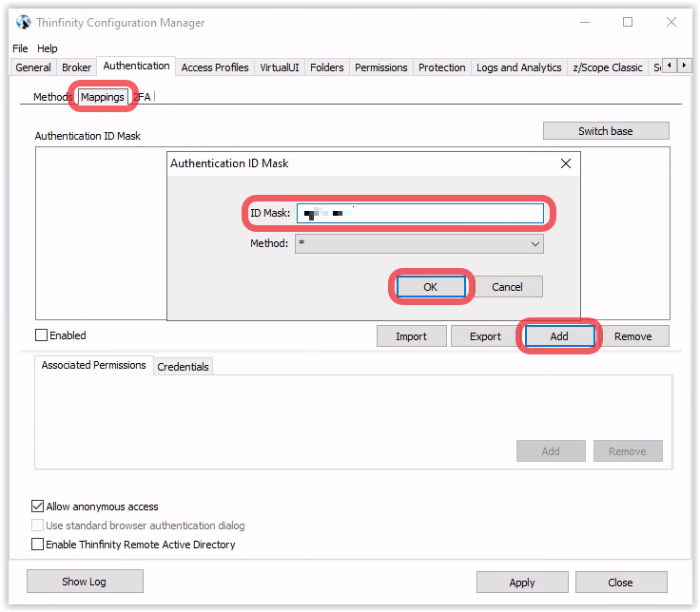Maximize the Configuration Manager window
Screen dimensions: 700x612
tap(628, 22)
